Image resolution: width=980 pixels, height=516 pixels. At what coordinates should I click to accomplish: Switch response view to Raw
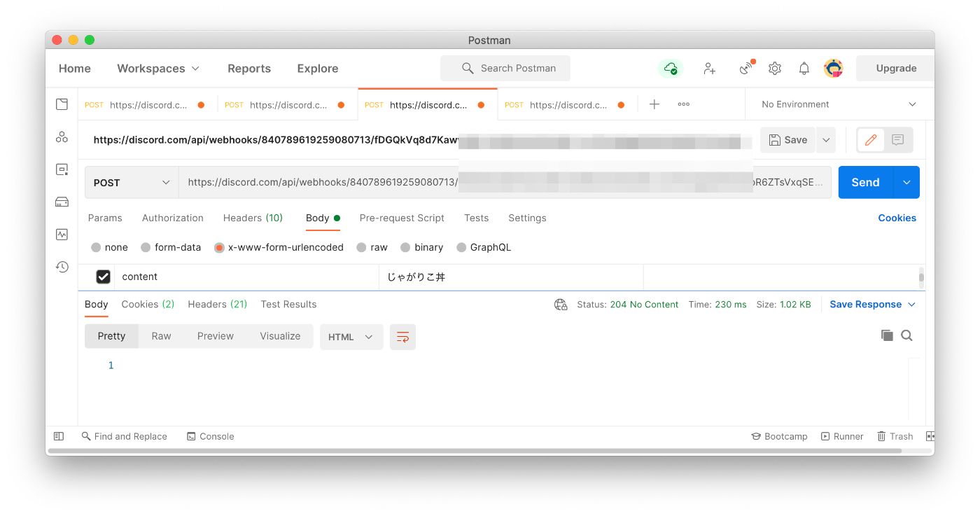161,336
